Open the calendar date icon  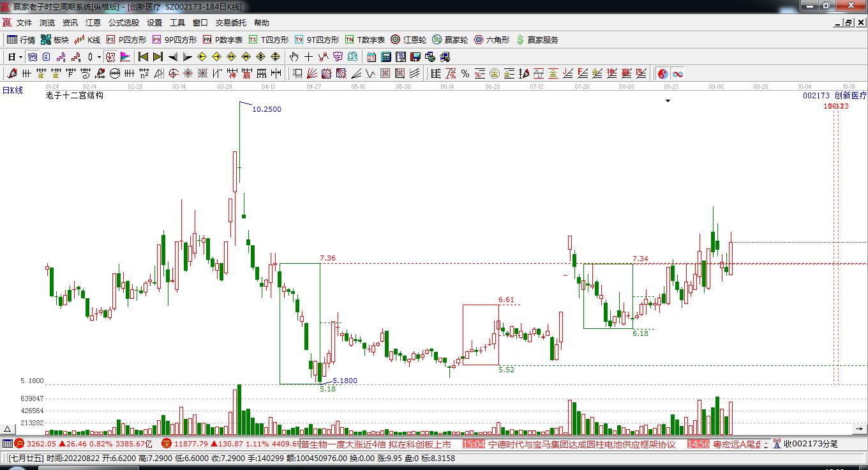tap(371, 57)
